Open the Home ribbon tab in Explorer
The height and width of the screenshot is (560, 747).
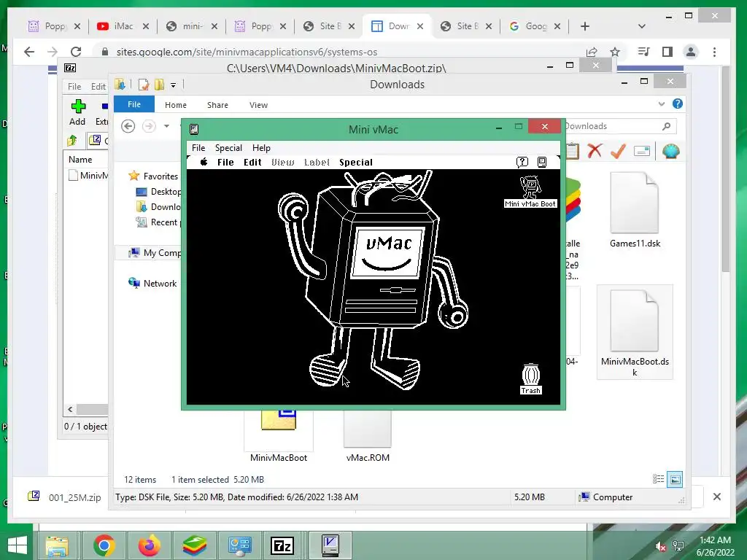point(176,105)
